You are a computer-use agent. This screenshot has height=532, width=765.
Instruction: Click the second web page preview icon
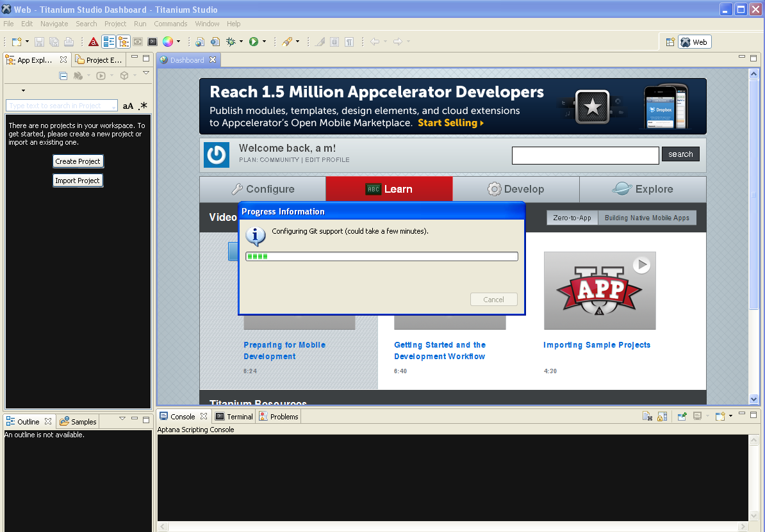215,42
